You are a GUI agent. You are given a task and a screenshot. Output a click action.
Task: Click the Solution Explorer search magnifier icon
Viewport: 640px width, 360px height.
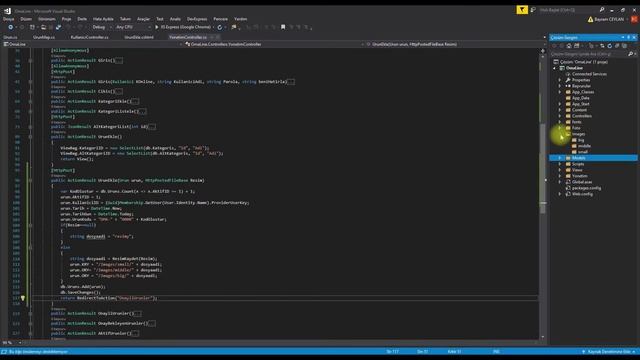(x=630, y=54)
